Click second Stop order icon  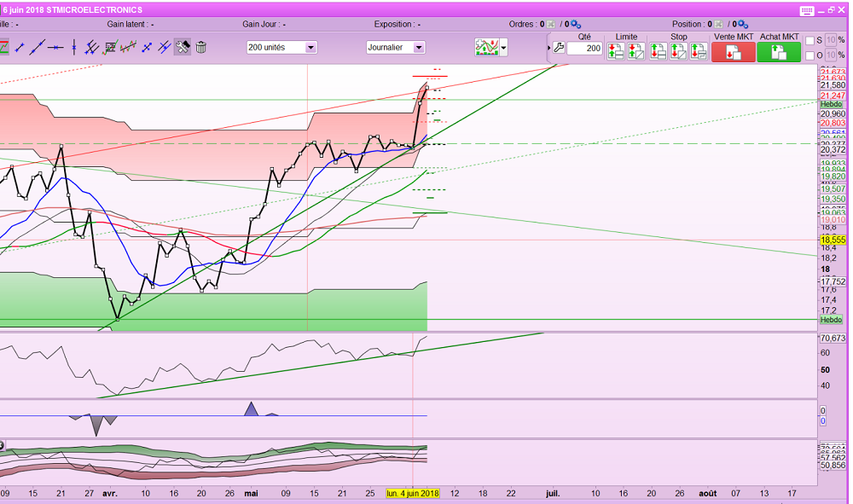(678, 51)
